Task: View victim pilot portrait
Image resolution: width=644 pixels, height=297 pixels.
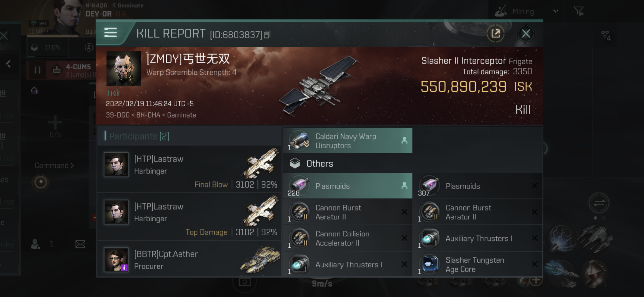Action: 124,69
